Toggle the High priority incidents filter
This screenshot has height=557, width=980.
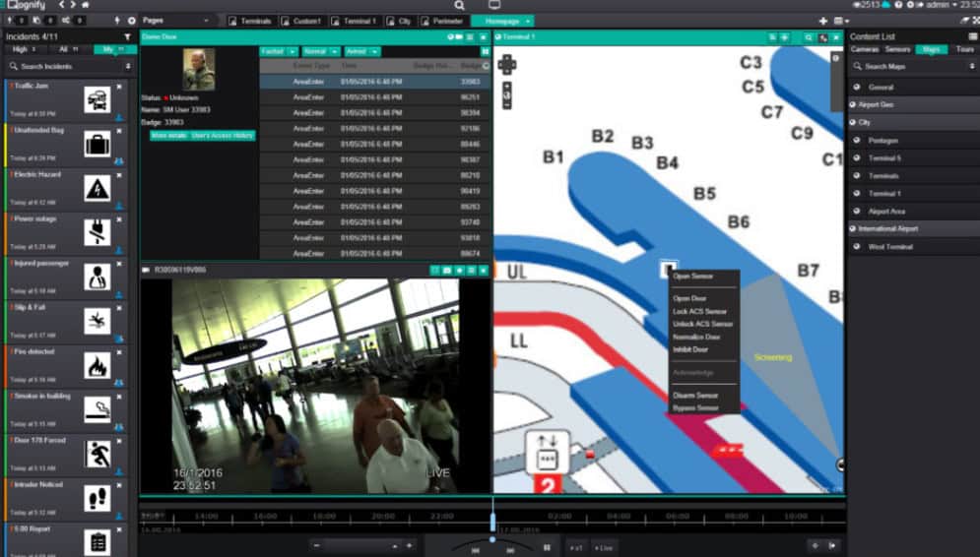tap(23, 49)
